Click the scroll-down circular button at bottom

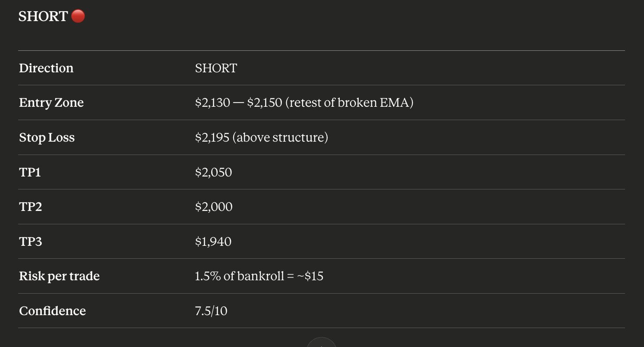321,343
